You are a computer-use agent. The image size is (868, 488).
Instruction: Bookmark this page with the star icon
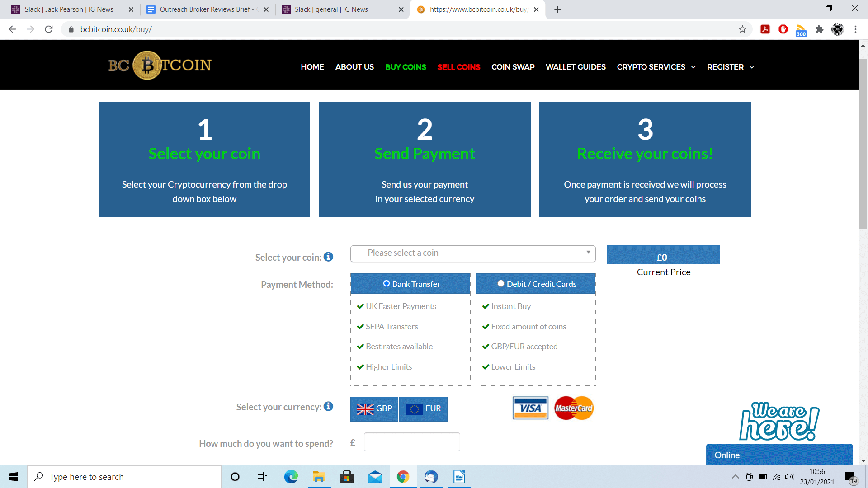click(742, 29)
